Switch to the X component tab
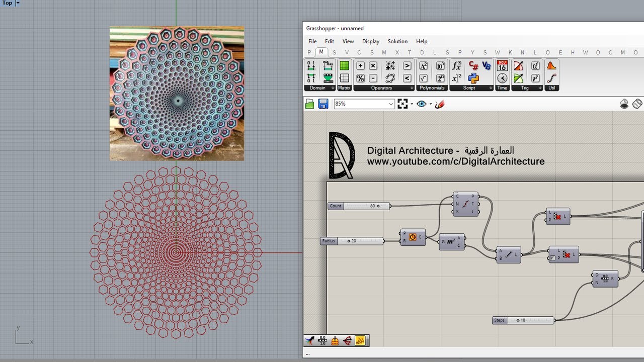644x362 pixels. tap(397, 52)
